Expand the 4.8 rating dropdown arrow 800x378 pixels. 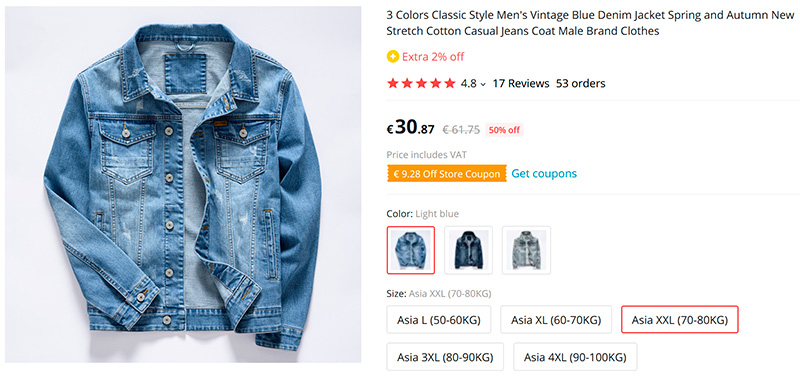click(483, 84)
